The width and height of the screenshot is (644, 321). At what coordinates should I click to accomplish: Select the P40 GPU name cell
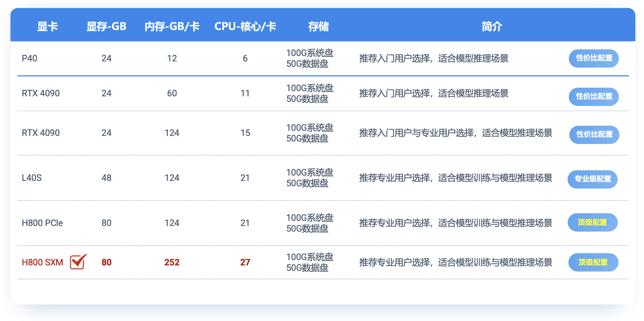(x=29, y=58)
